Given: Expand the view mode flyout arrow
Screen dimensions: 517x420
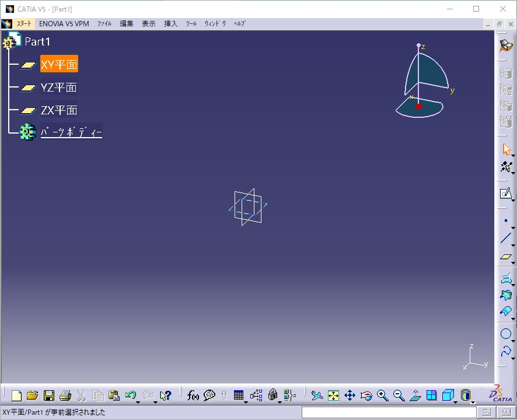Looking at the screenshot, I should (x=473, y=402).
